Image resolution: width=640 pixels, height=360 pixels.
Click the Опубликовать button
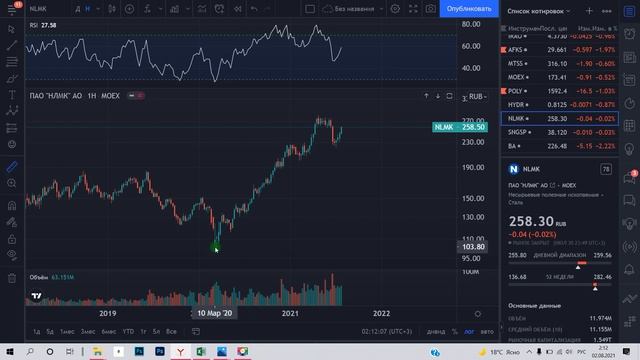coord(469,9)
